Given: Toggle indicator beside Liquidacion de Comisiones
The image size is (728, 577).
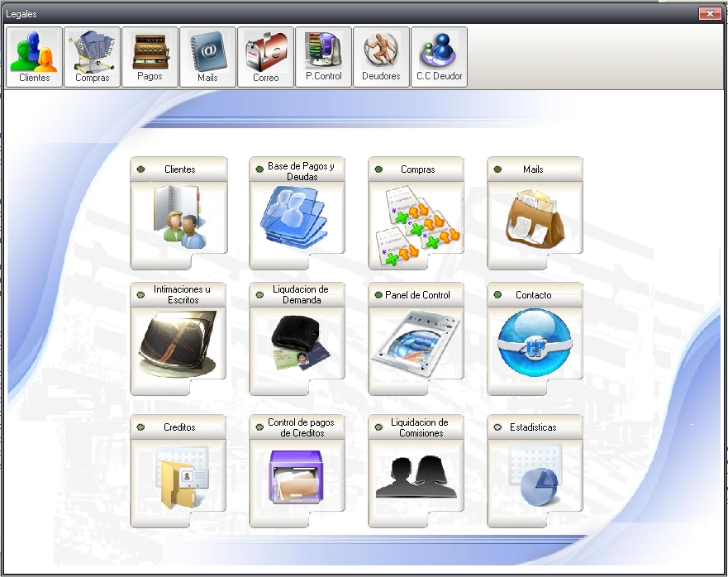Looking at the screenshot, I should point(378,427).
